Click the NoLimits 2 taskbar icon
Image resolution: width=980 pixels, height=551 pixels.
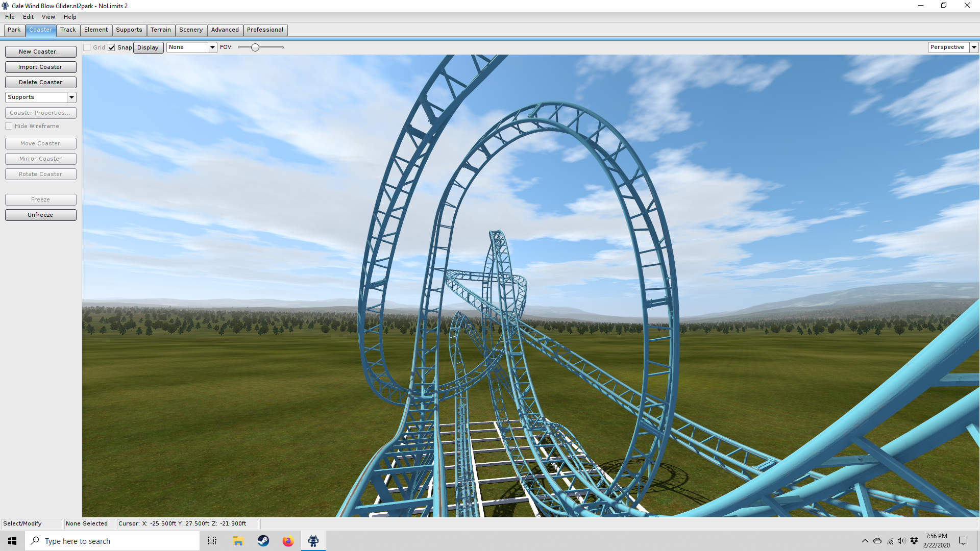click(313, 541)
